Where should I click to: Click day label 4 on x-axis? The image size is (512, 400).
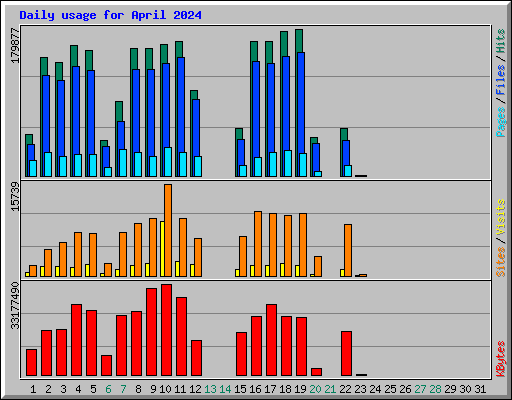(x=78, y=389)
